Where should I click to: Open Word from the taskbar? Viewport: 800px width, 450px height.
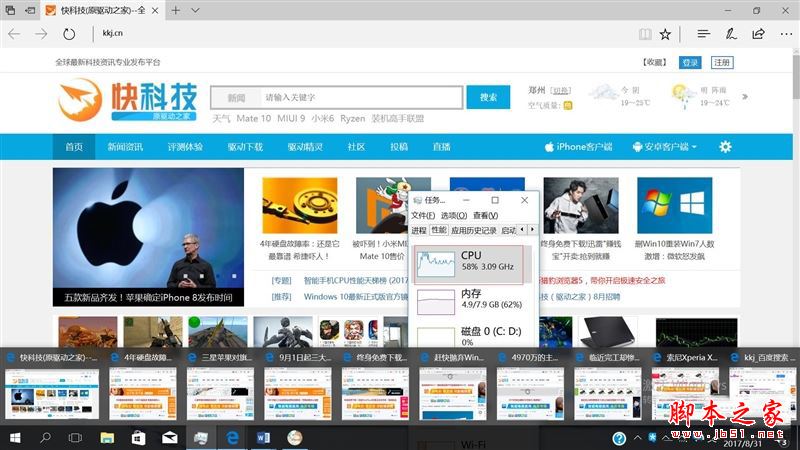263,438
